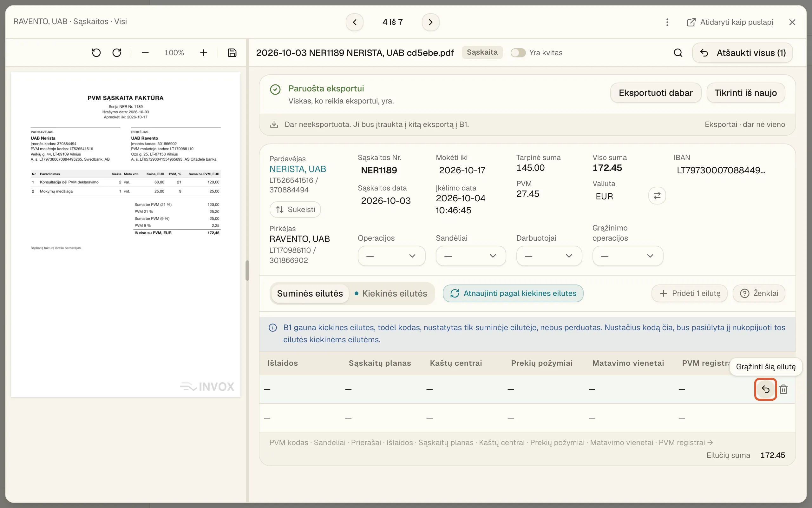Go to the next invoice
This screenshot has width=812, height=508.
(x=430, y=22)
